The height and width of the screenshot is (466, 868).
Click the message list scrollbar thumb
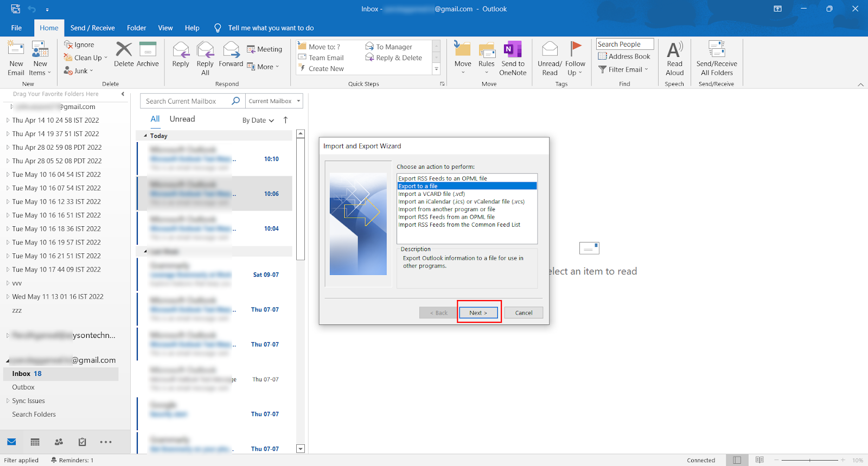[x=301, y=199]
